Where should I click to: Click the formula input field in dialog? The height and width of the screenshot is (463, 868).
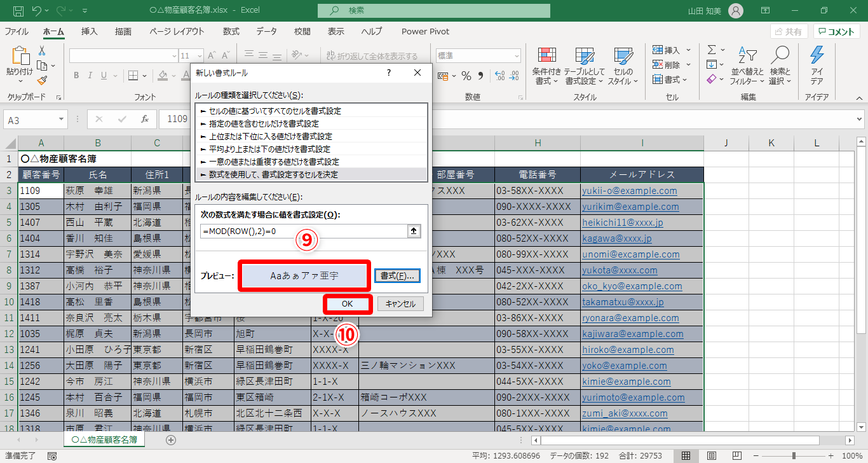(x=304, y=231)
